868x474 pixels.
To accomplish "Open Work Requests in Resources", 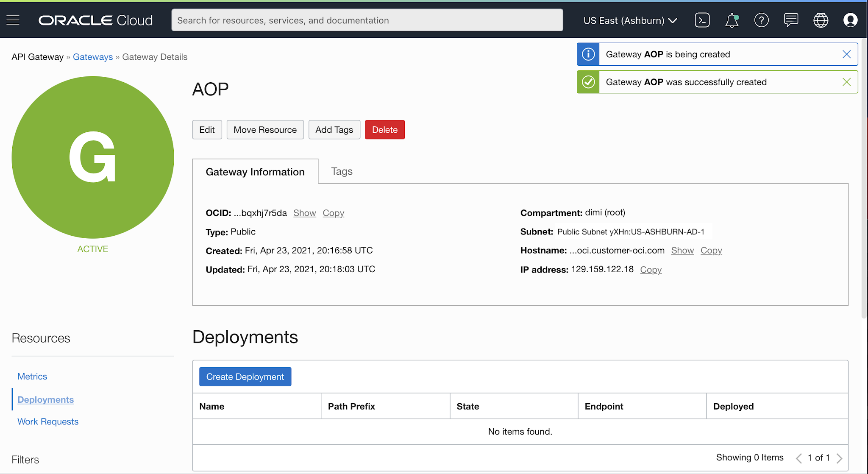I will (48, 421).
